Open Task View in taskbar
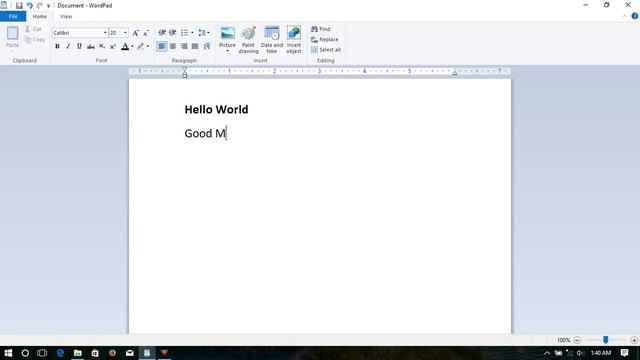The width and height of the screenshot is (640, 360). [42, 353]
